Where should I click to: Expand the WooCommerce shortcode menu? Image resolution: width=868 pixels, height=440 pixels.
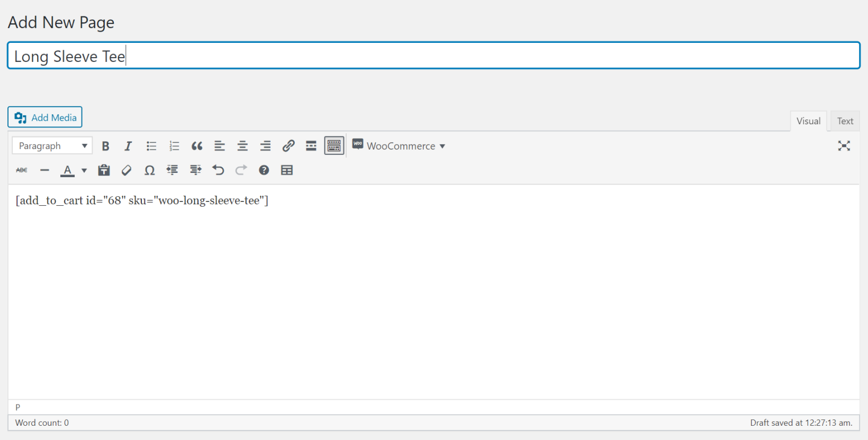(x=400, y=146)
